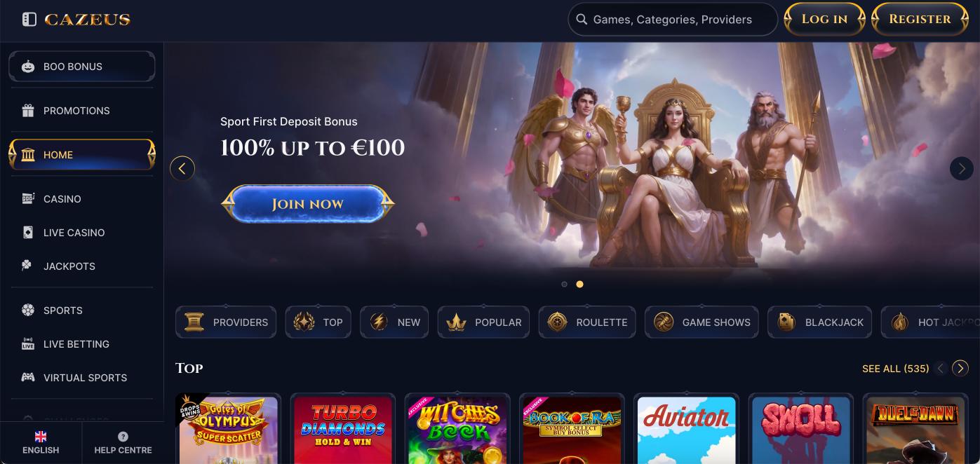Filter games by the Roulette category
The image size is (980, 464).
point(587,322)
